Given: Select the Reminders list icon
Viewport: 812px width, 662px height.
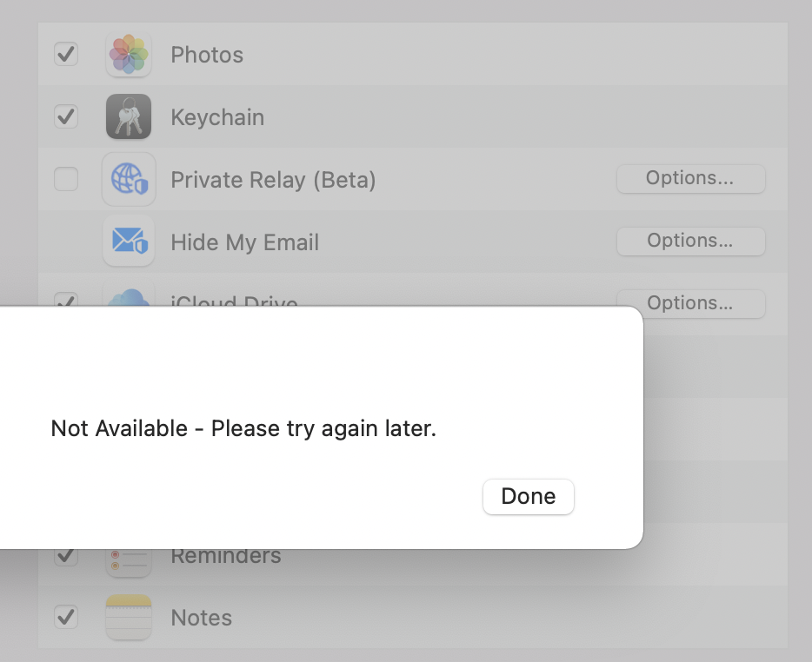Looking at the screenshot, I should click(x=129, y=563).
